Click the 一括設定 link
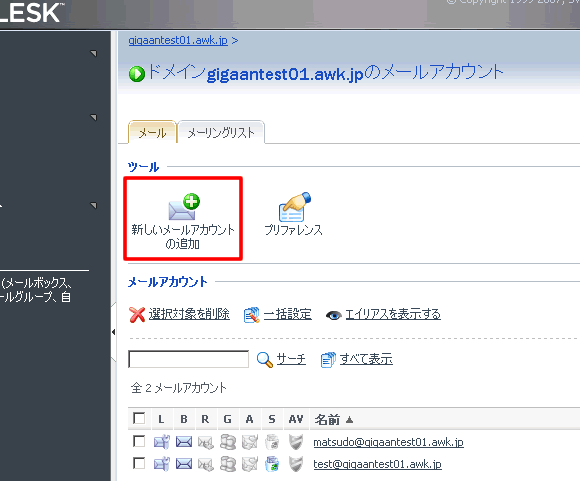 click(287, 314)
